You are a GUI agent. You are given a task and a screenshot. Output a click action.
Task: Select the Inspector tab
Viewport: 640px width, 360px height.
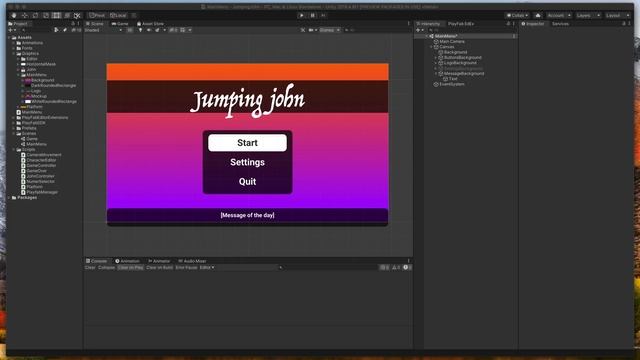[533, 24]
